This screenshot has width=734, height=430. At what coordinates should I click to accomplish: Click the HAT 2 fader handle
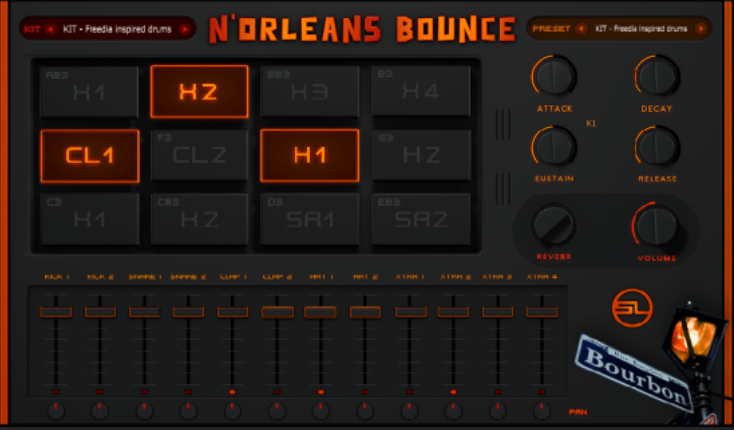point(365,312)
